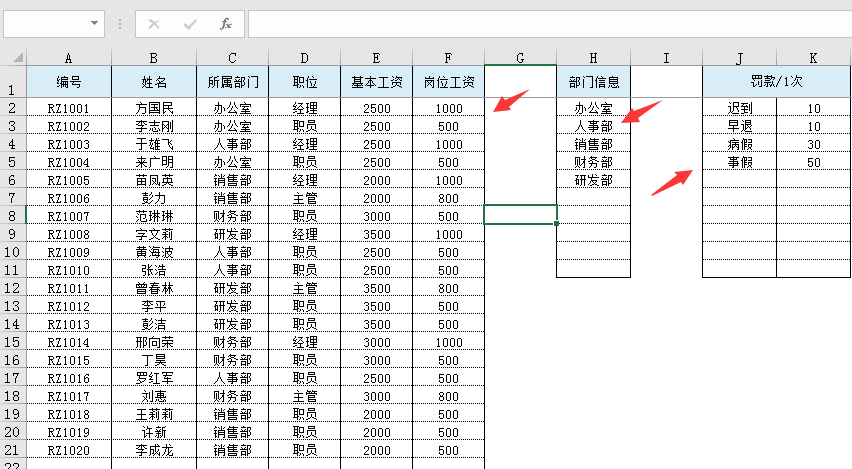Click the Insert Function fx icon

(225, 24)
